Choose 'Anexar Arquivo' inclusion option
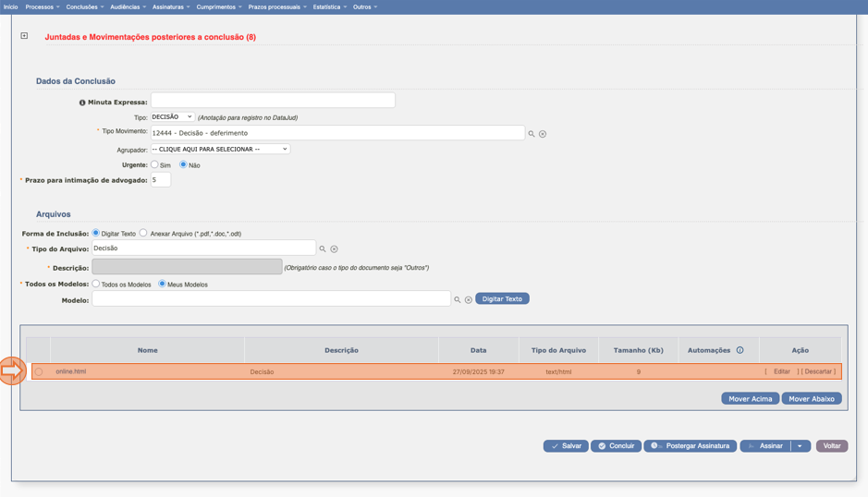The image size is (868, 497). (x=143, y=233)
